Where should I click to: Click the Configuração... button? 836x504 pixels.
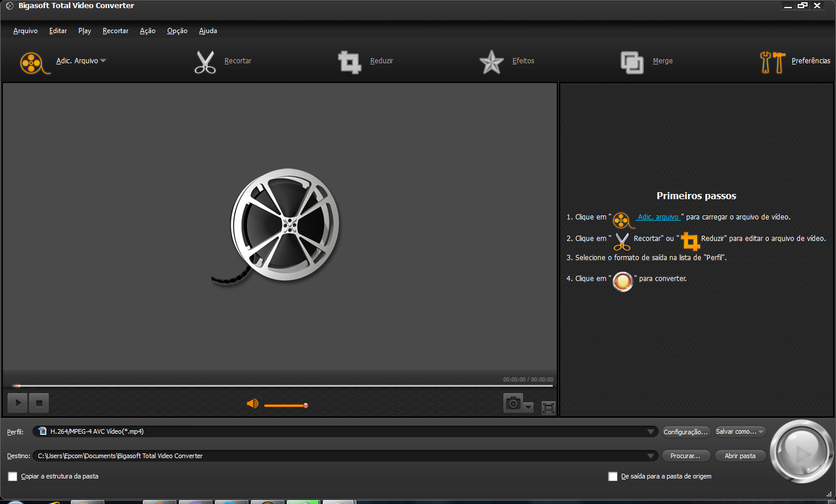(x=686, y=431)
